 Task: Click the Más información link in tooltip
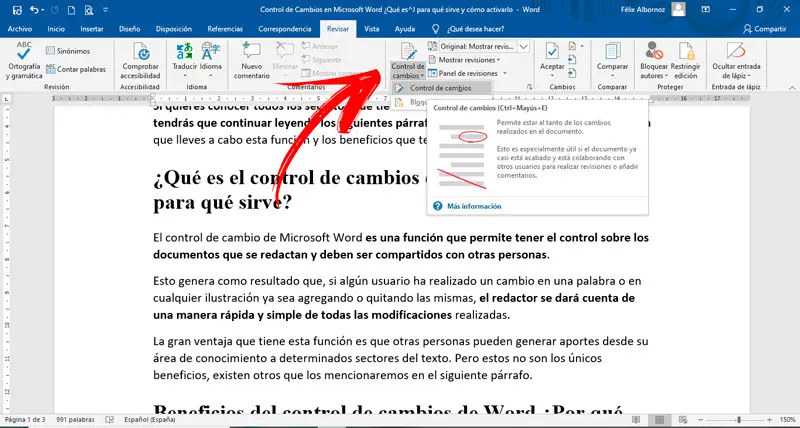[x=474, y=206]
